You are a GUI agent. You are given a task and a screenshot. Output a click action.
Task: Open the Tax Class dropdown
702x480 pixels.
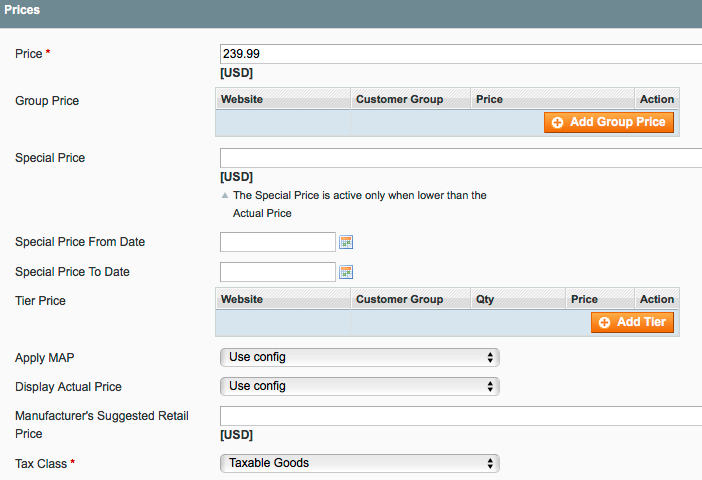(360, 463)
